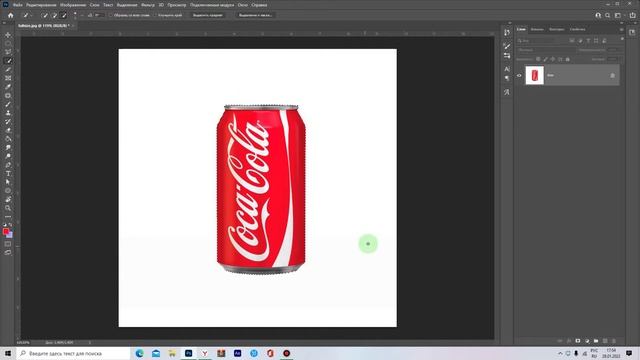640x360 pixels.
Task: Choose New selection mode
Action: tap(45, 15)
